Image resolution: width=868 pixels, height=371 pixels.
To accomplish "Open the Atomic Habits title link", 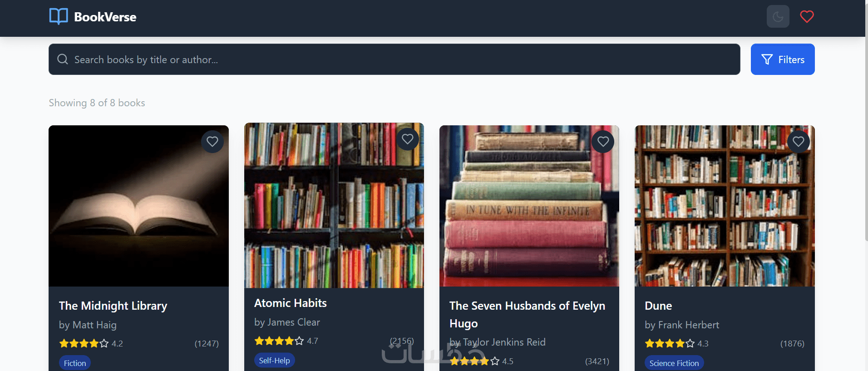I will coord(291,303).
